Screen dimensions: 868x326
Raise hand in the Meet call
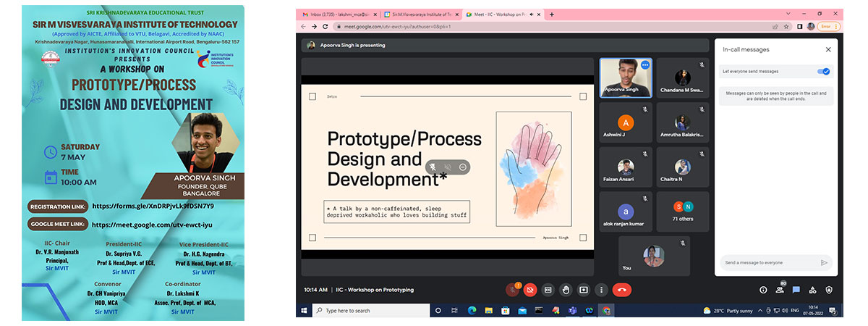tap(566, 289)
